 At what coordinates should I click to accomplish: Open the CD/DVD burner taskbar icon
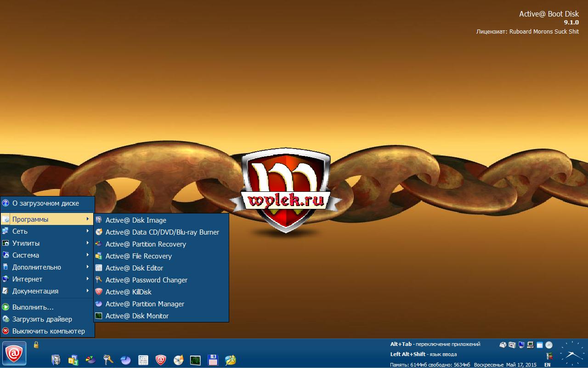[178, 360]
